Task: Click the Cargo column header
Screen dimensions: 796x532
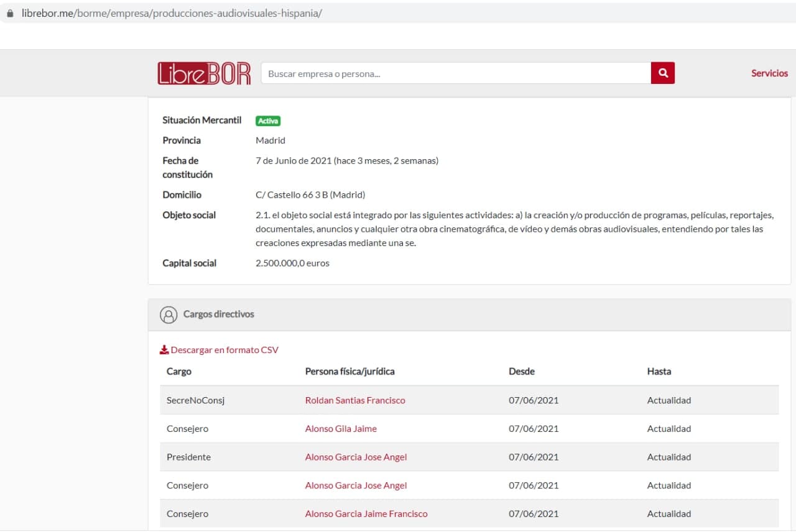Action: [179, 372]
